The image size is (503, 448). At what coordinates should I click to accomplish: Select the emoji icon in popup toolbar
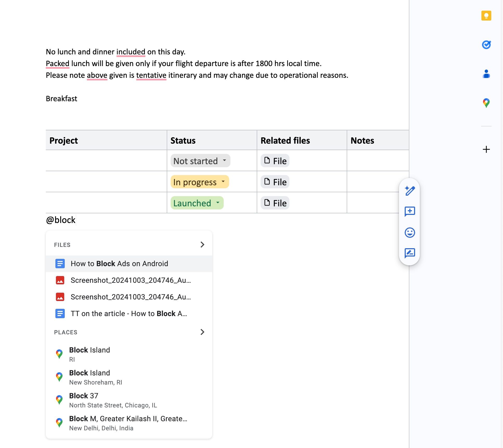[409, 232]
